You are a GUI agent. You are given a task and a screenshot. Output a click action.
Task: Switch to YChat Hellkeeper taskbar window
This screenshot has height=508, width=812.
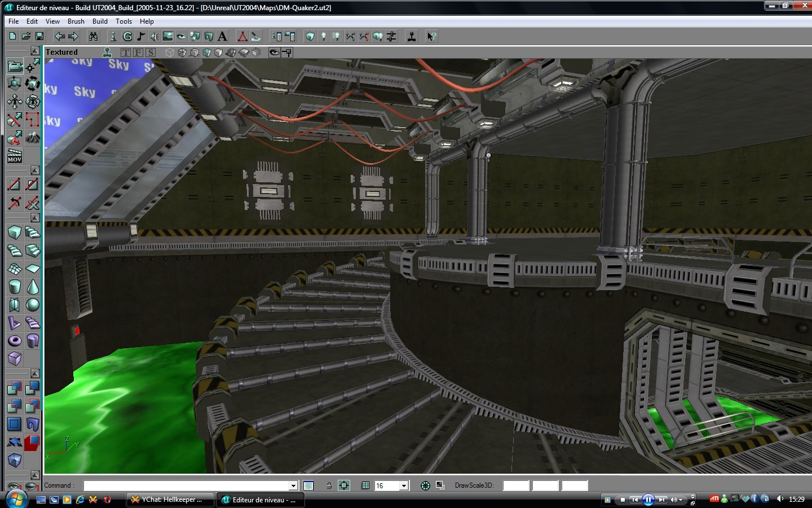[x=169, y=500]
